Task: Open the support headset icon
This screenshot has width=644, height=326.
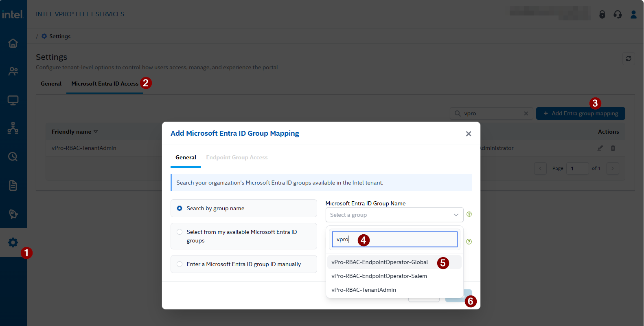Action: tap(618, 15)
